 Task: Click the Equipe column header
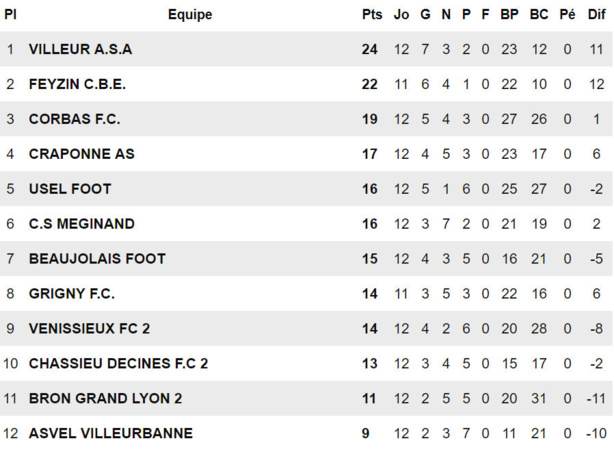[x=190, y=15]
